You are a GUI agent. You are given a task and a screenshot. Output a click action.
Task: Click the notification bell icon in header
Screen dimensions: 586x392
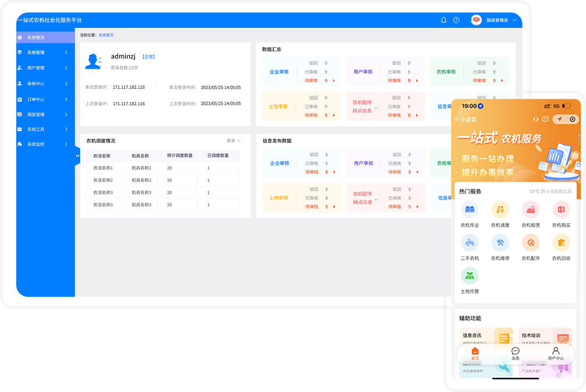point(444,20)
